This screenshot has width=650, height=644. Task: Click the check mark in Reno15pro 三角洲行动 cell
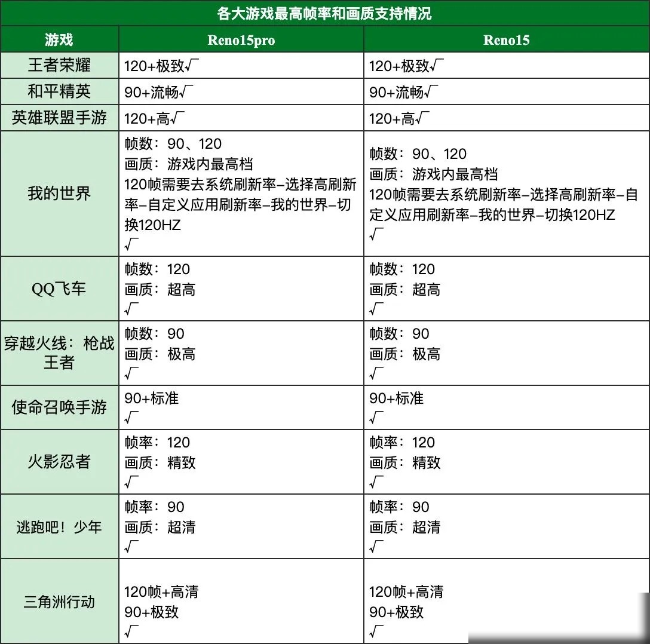coord(131,631)
